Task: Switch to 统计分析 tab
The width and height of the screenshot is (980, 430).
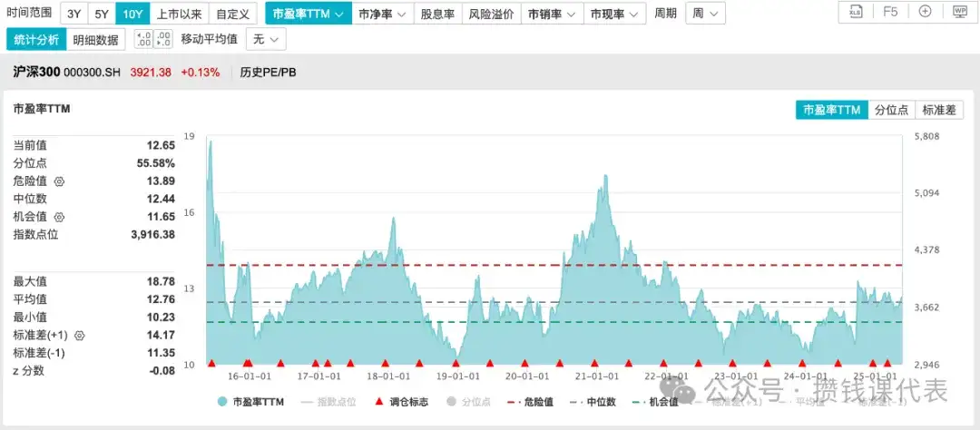Action: (36, 39)
